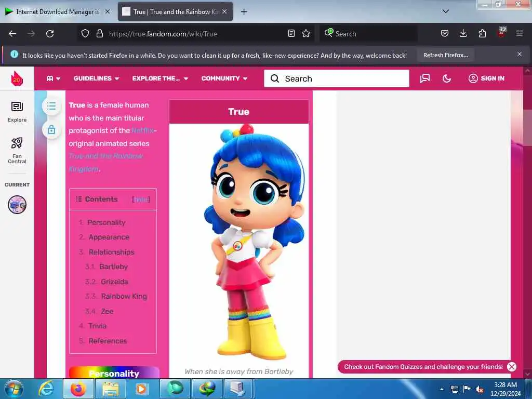The image size is (532, 399).
Task: Click the current wiki avatar thumbnail
Action: (x=17, y=205)
